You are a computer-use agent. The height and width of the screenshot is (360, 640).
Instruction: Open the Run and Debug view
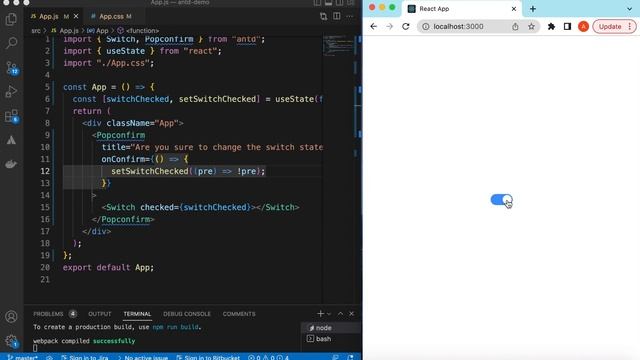(x=11, y=91)
